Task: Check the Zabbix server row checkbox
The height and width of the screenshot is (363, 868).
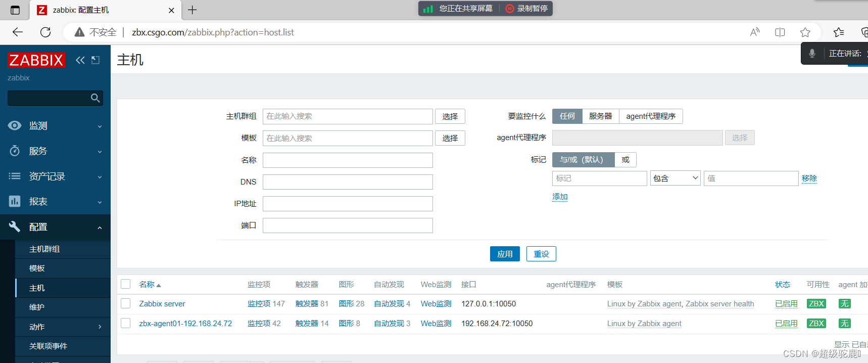Action: point(126,303)
